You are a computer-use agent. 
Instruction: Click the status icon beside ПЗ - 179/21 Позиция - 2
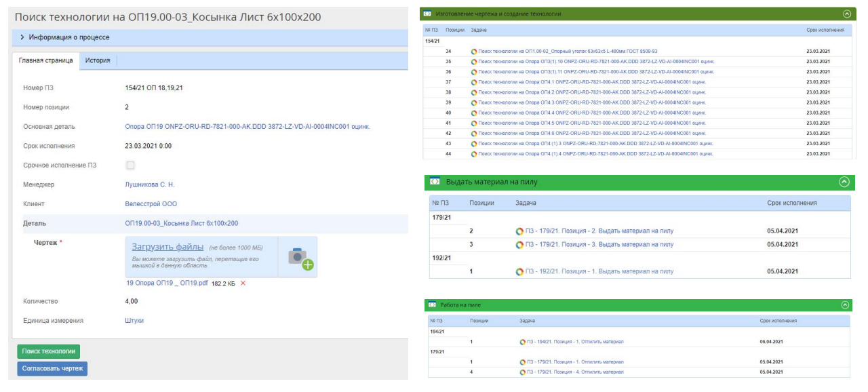pos(520,231)
